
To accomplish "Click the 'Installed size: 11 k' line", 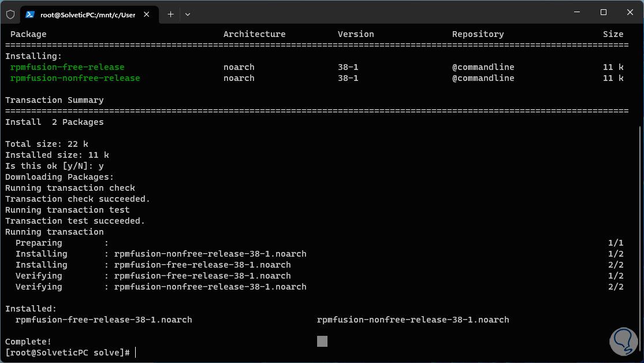I will click(57, 155).
